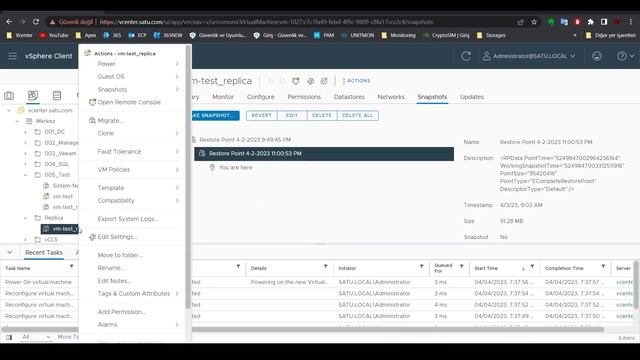Open the help question mark menu
640x360 pixels.
(x=625, y=56)
